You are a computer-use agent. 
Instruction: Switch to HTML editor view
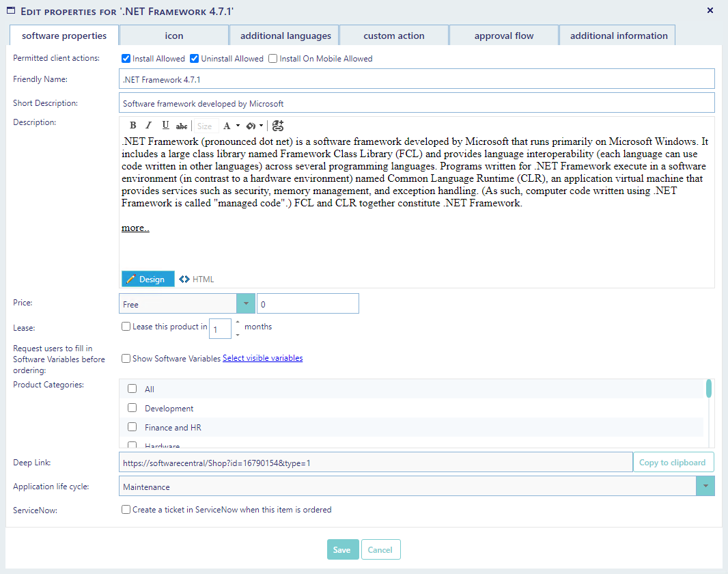tap(197, 279)
